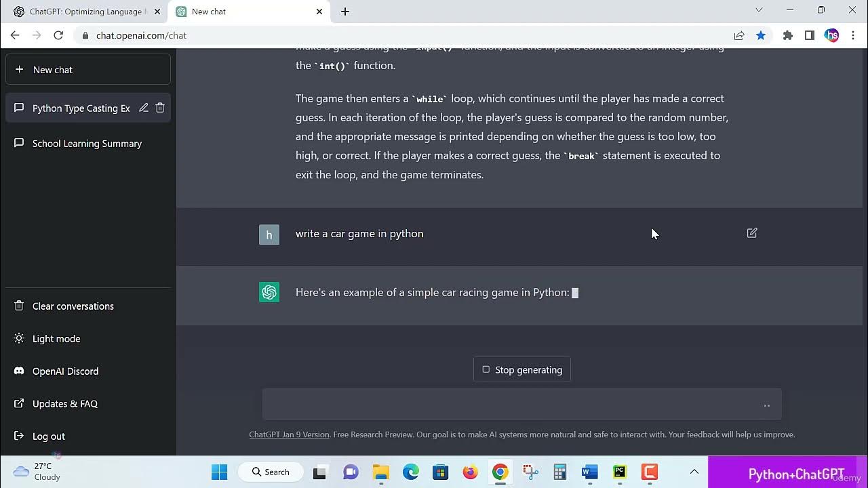Click Clear conversations
868x488 pixels.
point(88,306)
